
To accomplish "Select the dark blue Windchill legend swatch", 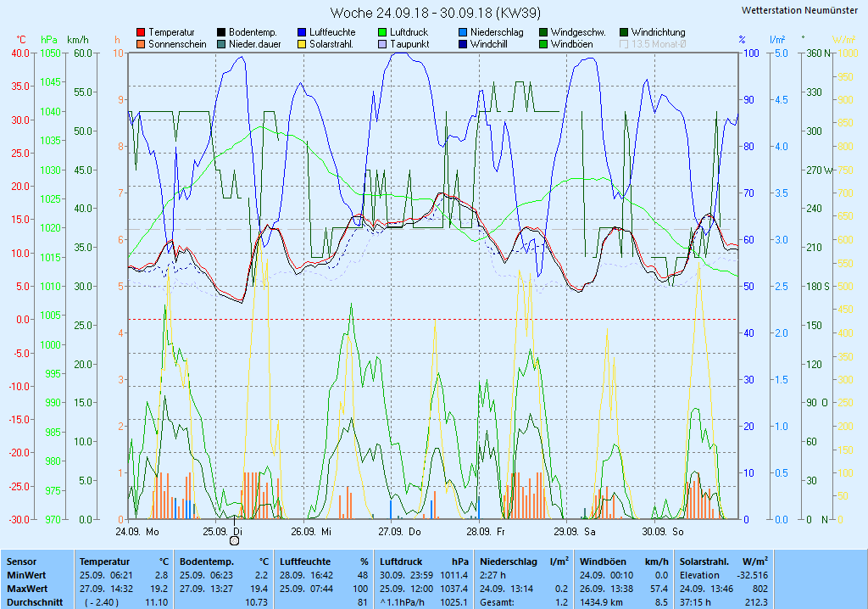I will (463, 44).
